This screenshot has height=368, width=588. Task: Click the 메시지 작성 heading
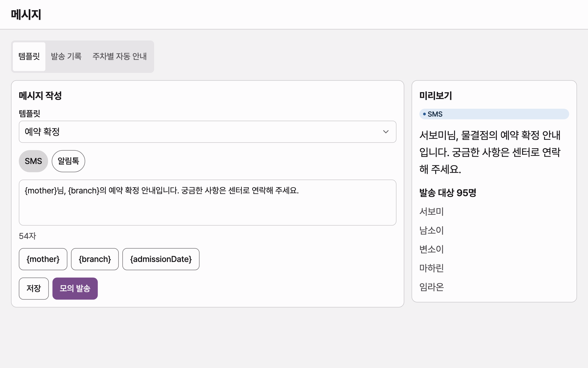pyautogui.click(x=40, y=95)
